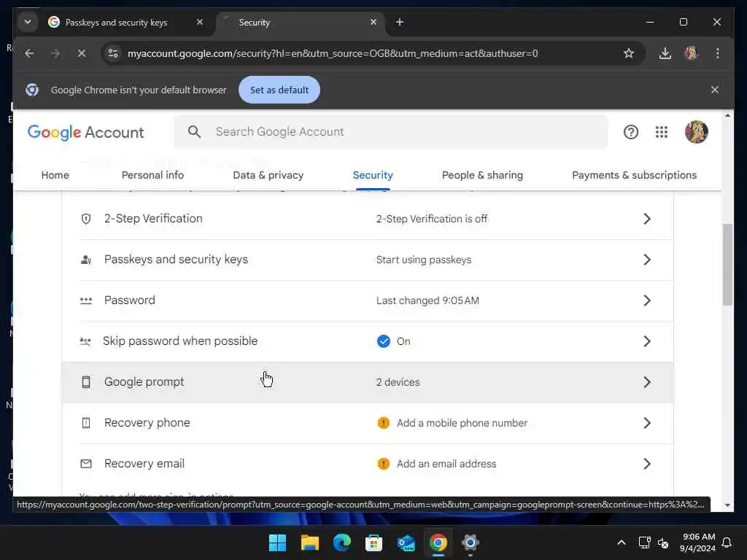Open the Google apps grid
The height and width of the screenshot is (560, 747).
[x=661, y=132]
